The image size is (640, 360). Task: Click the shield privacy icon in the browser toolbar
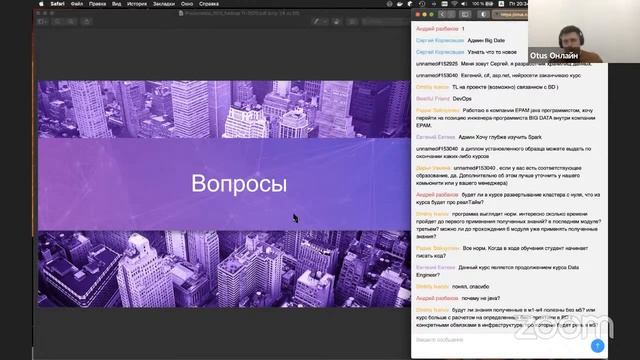coord(483,14)
